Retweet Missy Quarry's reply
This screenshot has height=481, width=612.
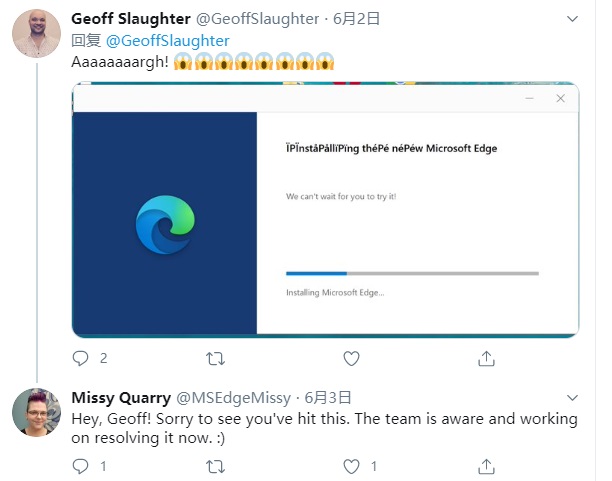[x=215, y=466]
